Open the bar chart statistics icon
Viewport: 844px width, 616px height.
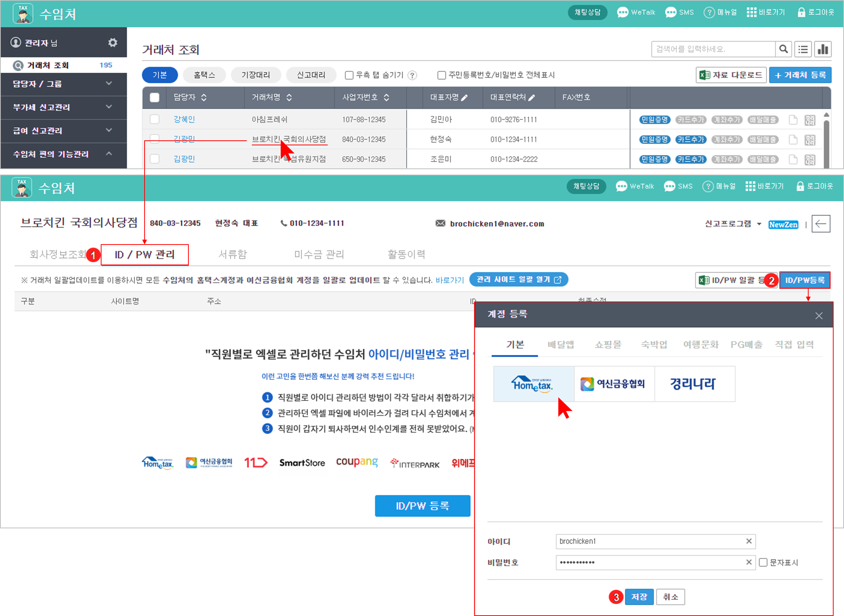[x=823, y=49]
